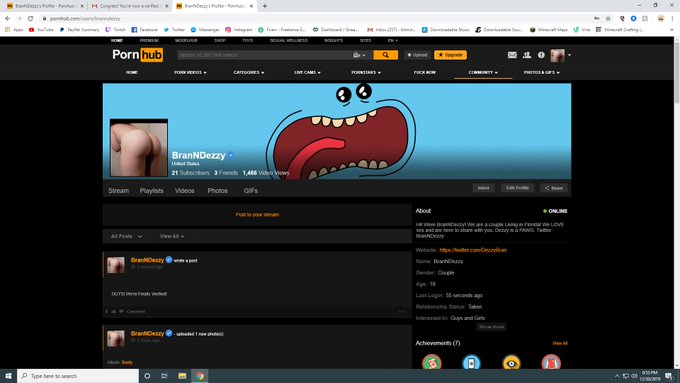This screenshot has width=680, height=383.
Task: Open the Action Center notification icon
Action: pos(669,376)
